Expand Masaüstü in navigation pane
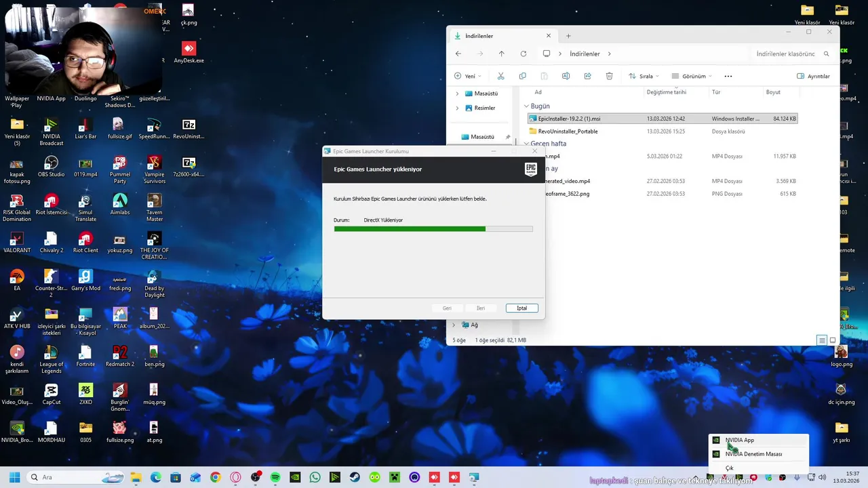The width and height of the screenshot is (868, 488). 457,94
